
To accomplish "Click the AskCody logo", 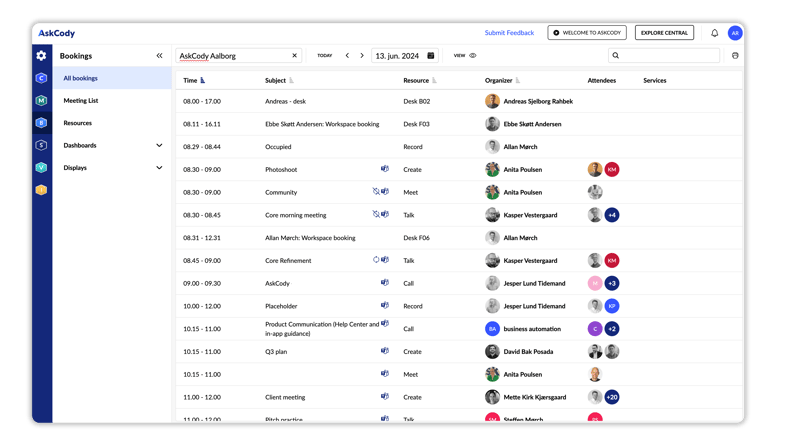I will pos(57,33).
